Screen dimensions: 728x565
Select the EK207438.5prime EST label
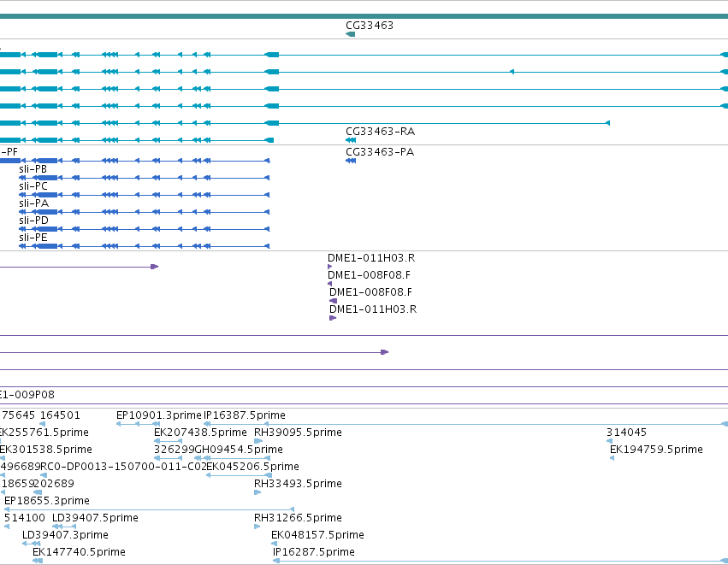click(x=200, y=433)
